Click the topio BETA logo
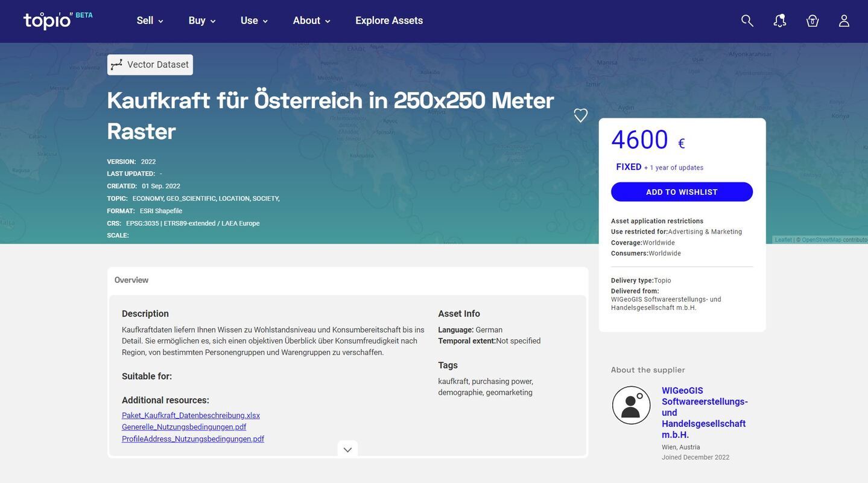 click(x=58, y=20)
